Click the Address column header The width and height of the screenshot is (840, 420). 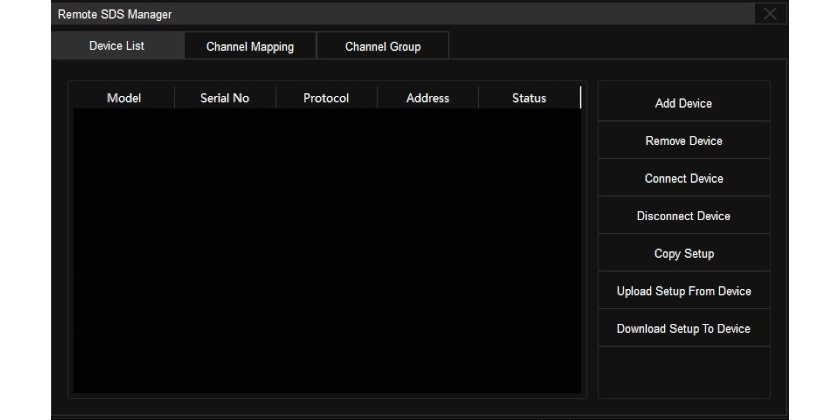[x=428, y=98]
